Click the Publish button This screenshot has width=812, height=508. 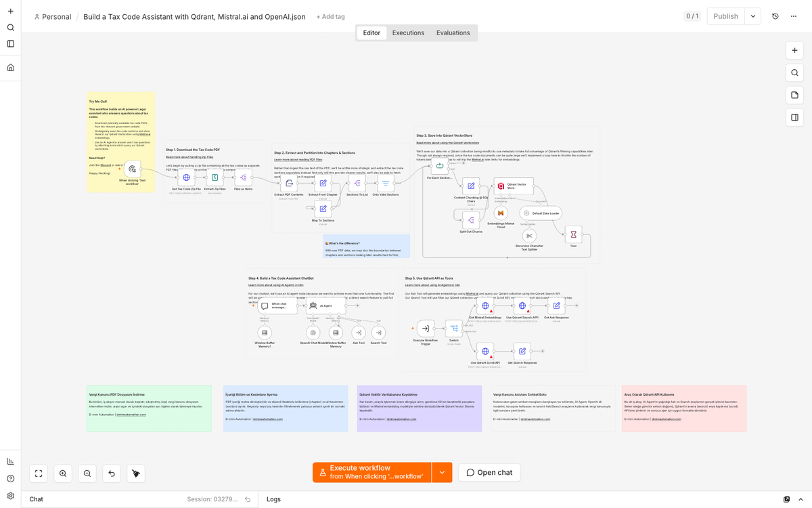tap(725, 16)
